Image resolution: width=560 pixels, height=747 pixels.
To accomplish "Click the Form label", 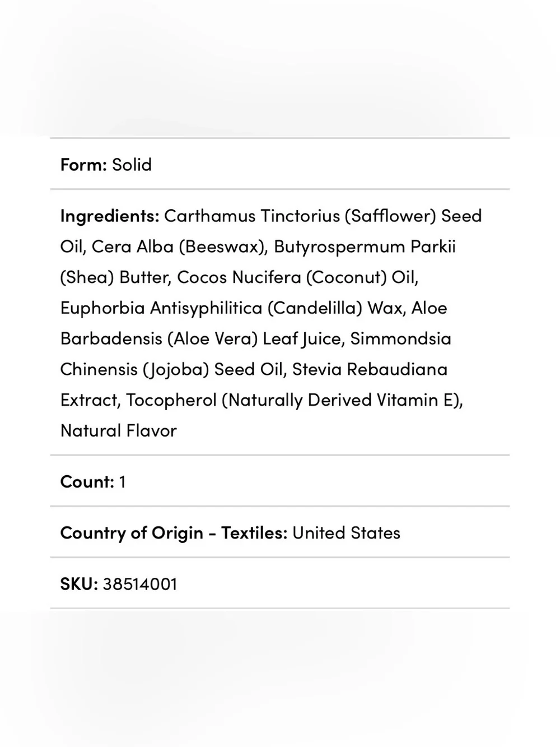I will 83,164.
